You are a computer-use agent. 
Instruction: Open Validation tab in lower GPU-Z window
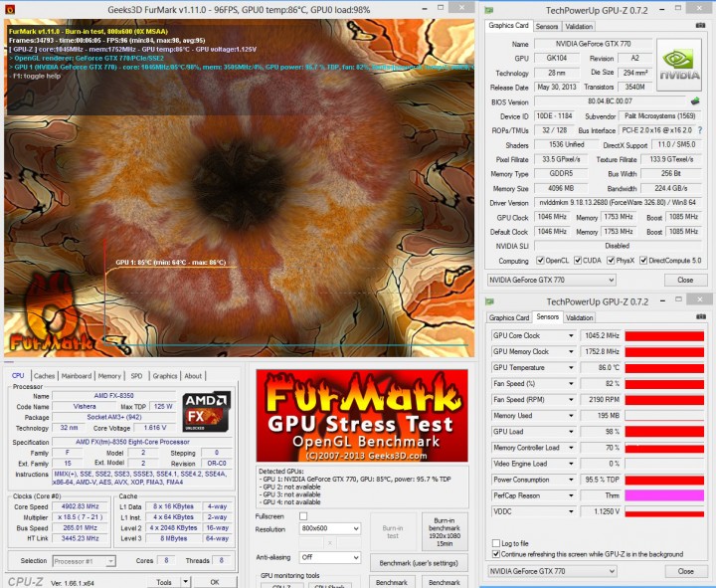coord(579,317)
